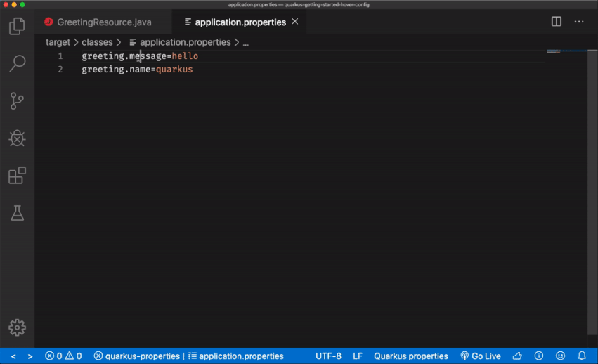Open the Run and Debug view
This screenshot has width=598, height=364.
(x=17, y=138)
